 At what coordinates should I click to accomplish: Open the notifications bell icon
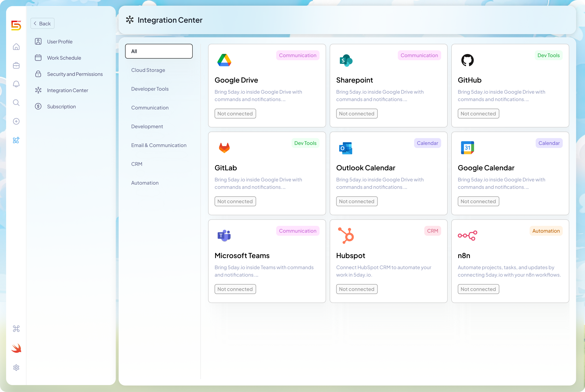(x=16, y=84)
